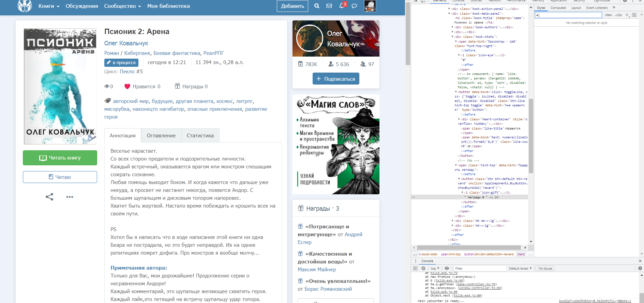Switch to the Computed styles tab
The image size is (644, 303).
coord(558,7)
